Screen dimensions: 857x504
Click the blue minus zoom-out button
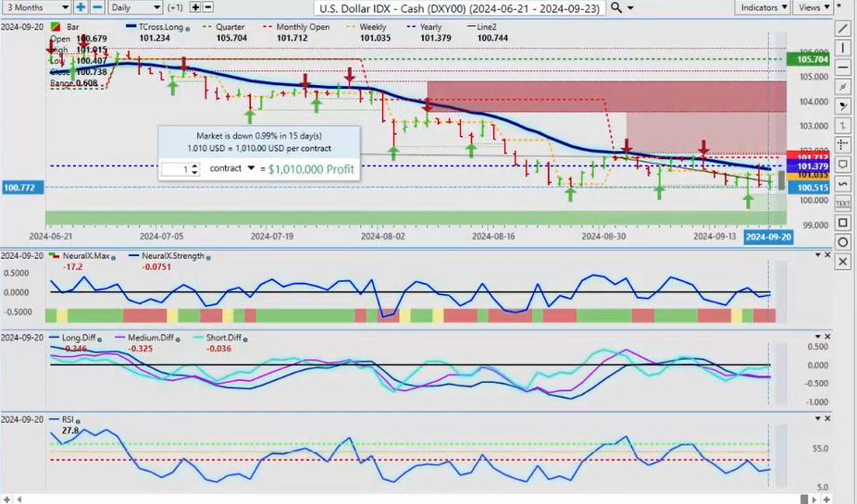(x=96, y=7)
